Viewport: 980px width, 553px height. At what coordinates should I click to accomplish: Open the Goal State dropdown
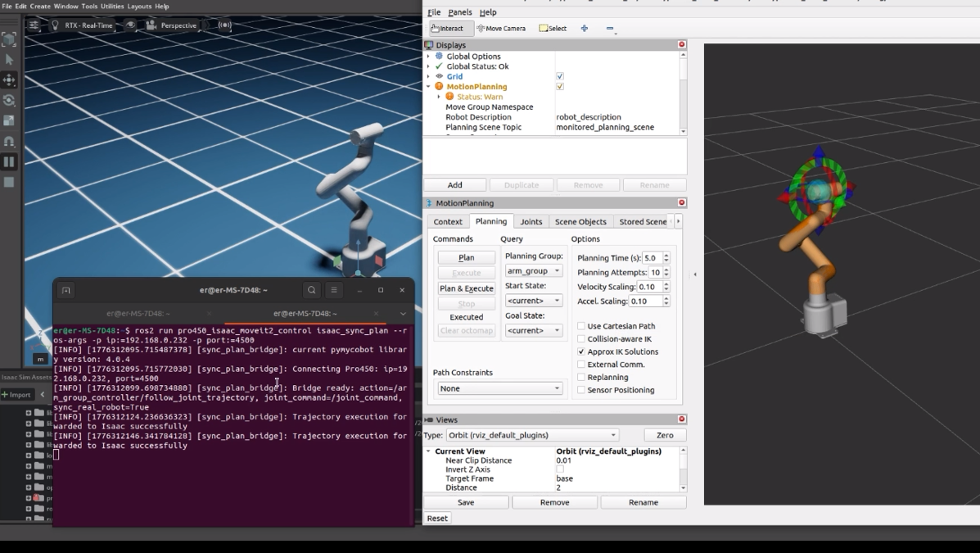(533, 330)
